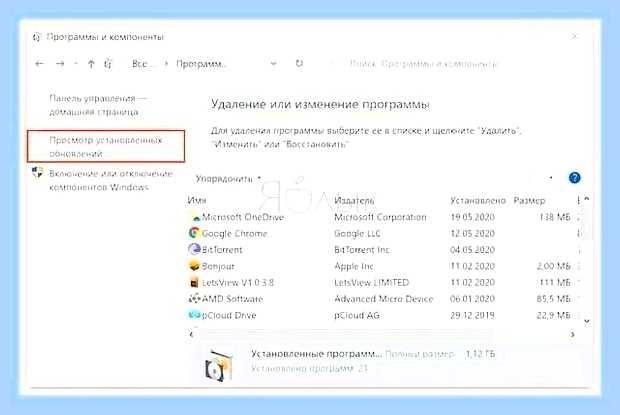This screenshot has width=620, height=415.
Task: Click the installed programs box icon
Action: coord(219,366)
